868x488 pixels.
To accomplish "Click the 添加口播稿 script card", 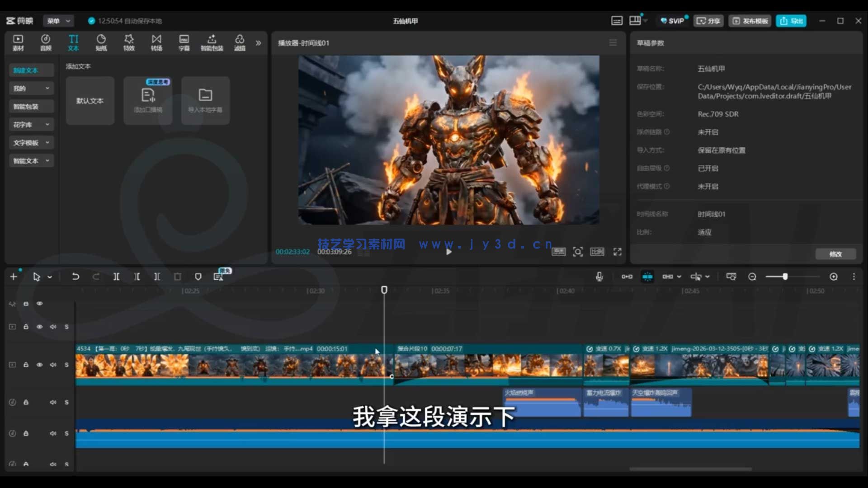I will tap(148, 100).
